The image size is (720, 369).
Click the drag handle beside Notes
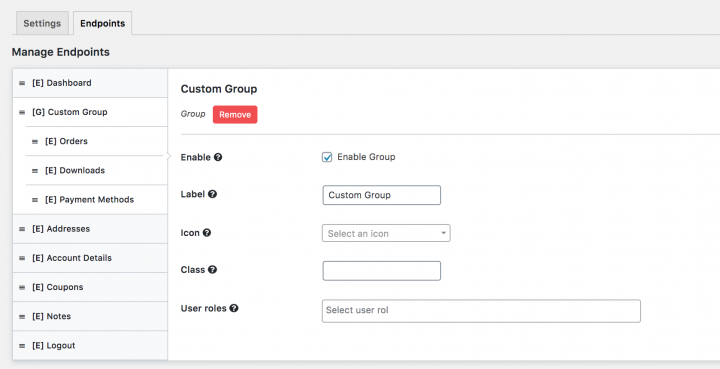pos(22,317)
